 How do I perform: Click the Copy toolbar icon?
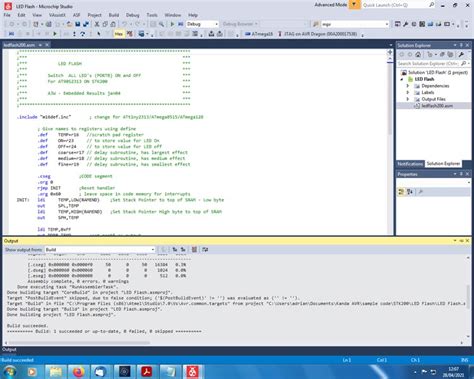click(105, 24)
